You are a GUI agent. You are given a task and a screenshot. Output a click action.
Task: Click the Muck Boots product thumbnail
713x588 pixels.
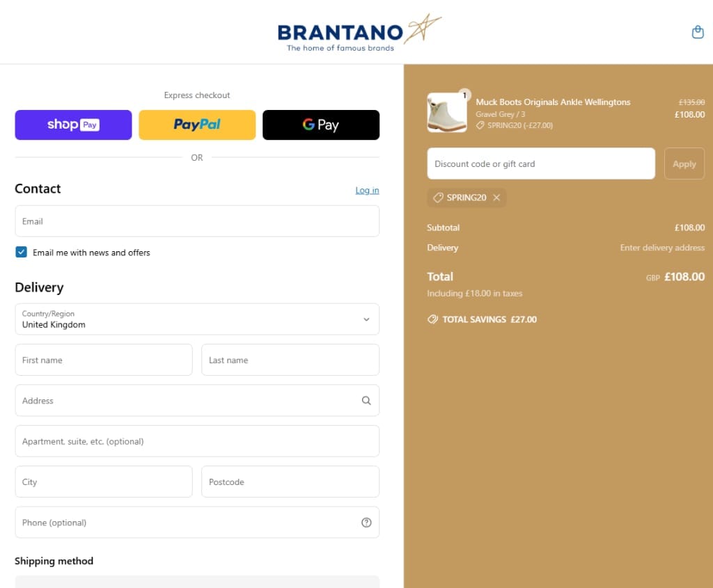coord(446,113)
